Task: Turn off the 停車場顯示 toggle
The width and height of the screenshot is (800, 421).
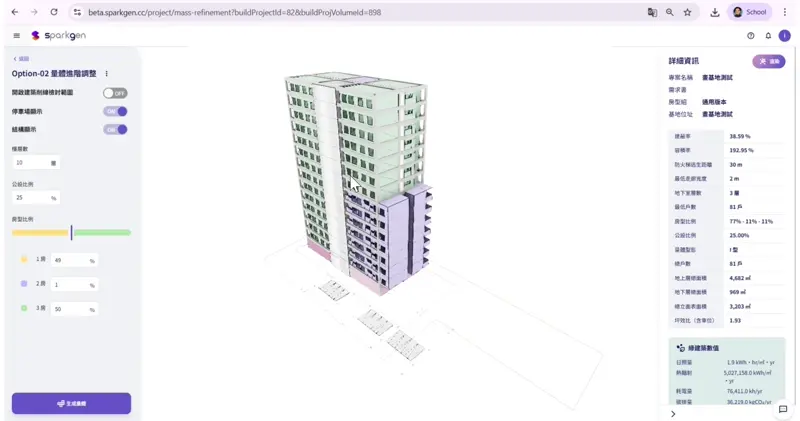Action: [115, 111]
